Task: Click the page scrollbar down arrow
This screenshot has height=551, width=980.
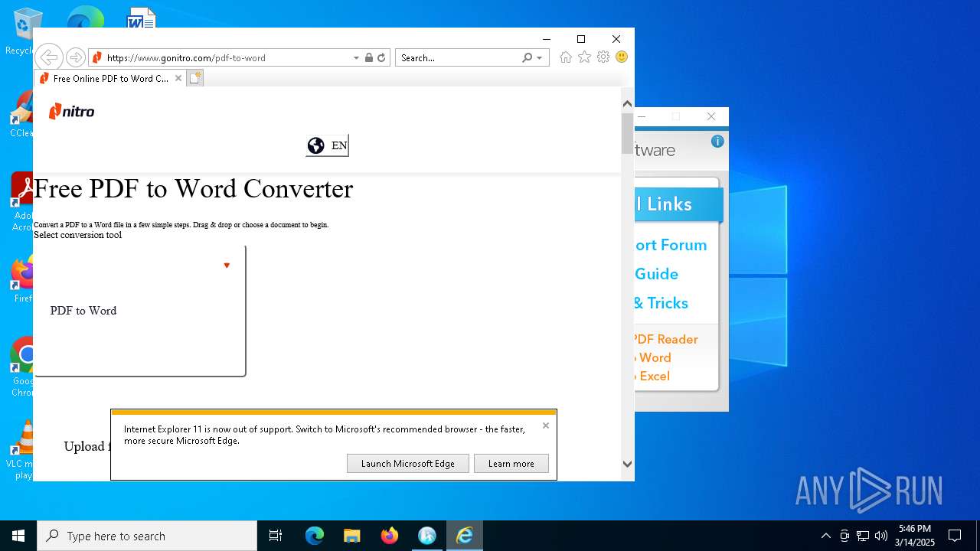Action: pos(627,464)
